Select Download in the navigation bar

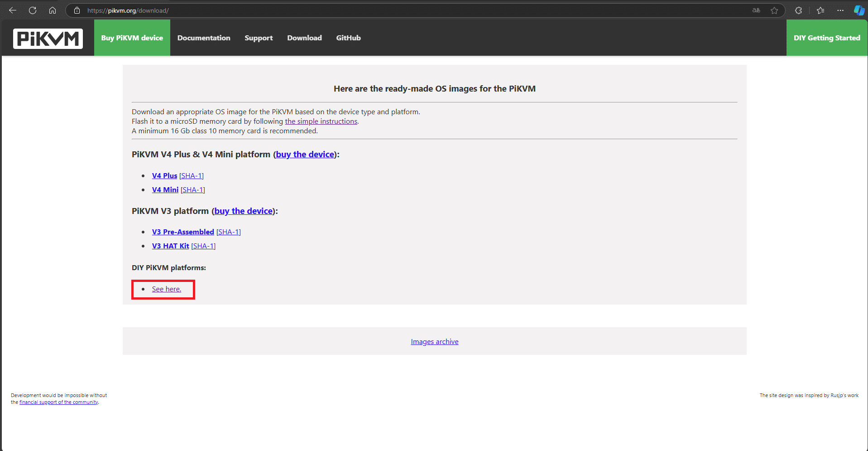pyautogui.click(x=304, y=38)
